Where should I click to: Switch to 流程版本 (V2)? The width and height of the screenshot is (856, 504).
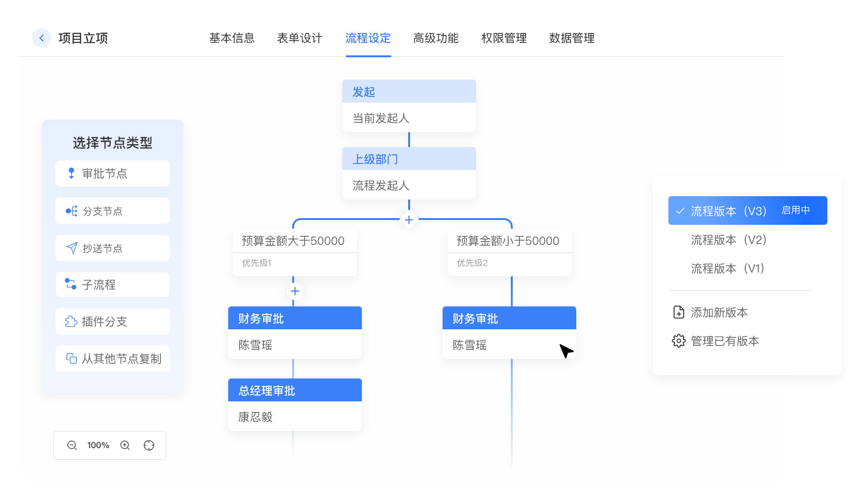[729, 240]
